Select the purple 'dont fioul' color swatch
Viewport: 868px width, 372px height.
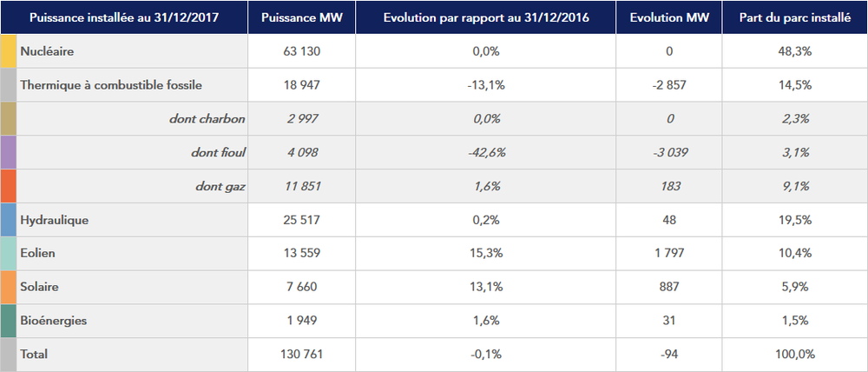pos(8,152)
